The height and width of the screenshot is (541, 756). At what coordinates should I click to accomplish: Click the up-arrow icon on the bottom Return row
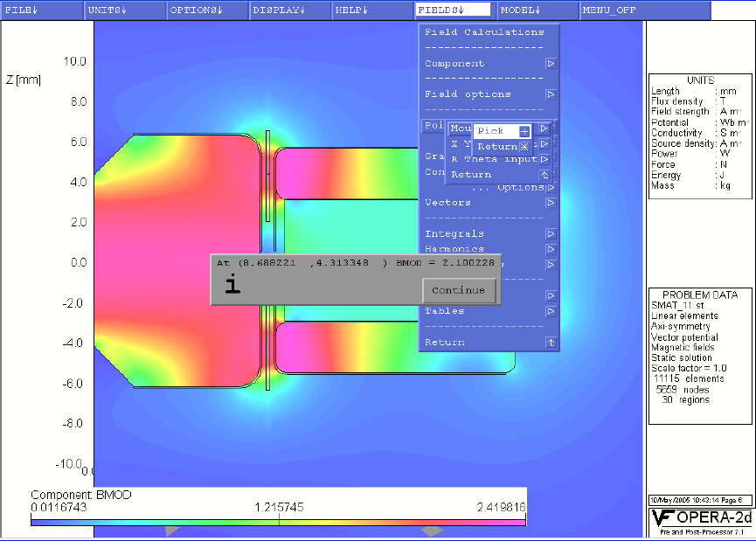tap(551, 343)
